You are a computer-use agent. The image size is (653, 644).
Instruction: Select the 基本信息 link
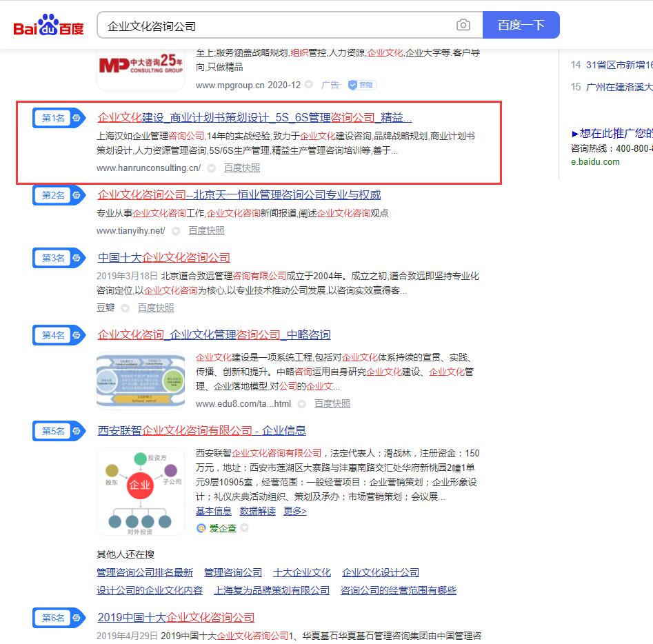(x=214, y=511)
